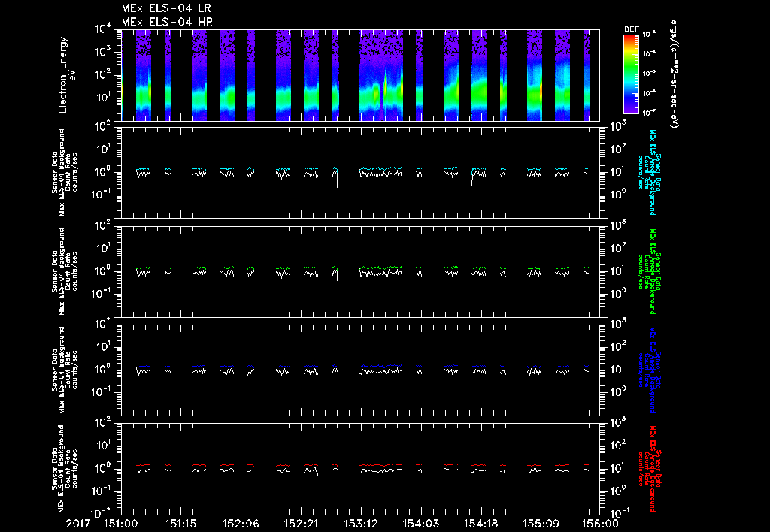Select the '151:15' time tick label

(180, 524)
